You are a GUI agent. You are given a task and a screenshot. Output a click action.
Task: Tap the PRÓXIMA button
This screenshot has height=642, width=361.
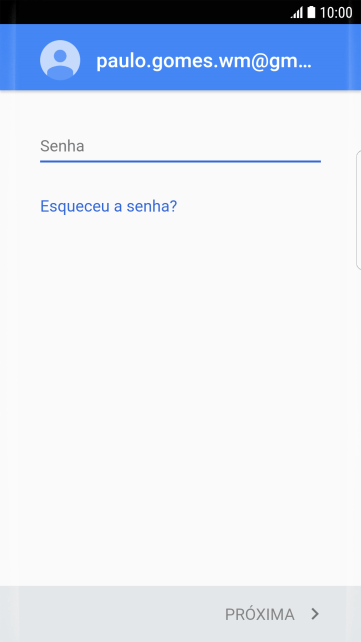[272, 614]
